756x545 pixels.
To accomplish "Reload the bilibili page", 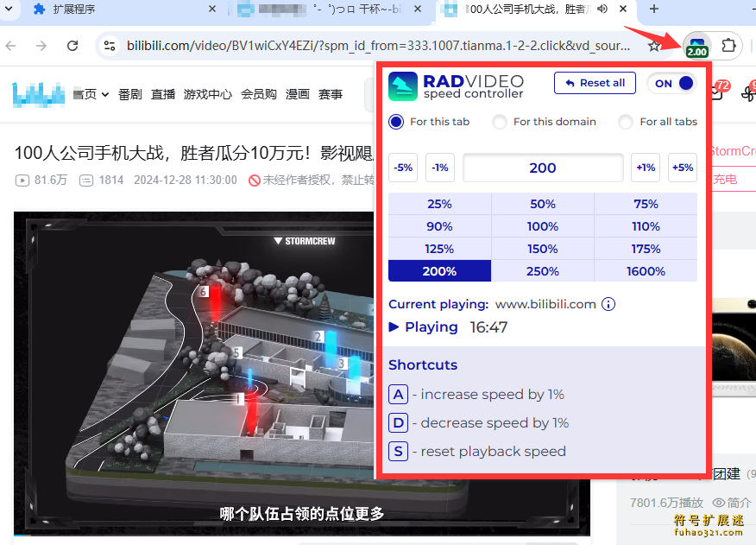I will click(x=72, y=46).
